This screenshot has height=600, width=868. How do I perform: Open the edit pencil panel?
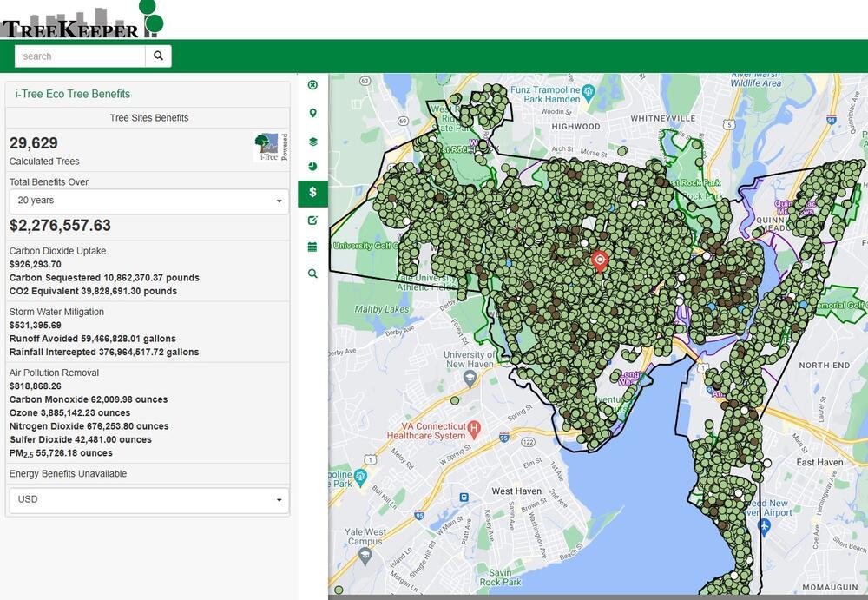tap(312, 221)
